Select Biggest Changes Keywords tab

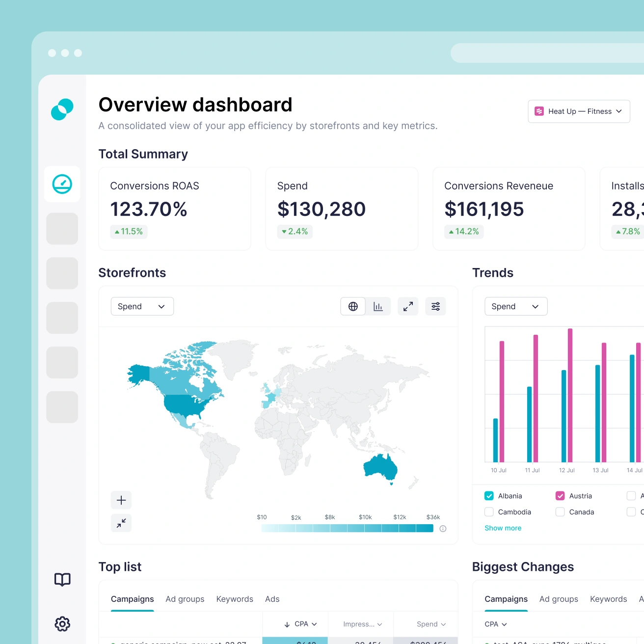pyautogui.click(x=609, y=599)
